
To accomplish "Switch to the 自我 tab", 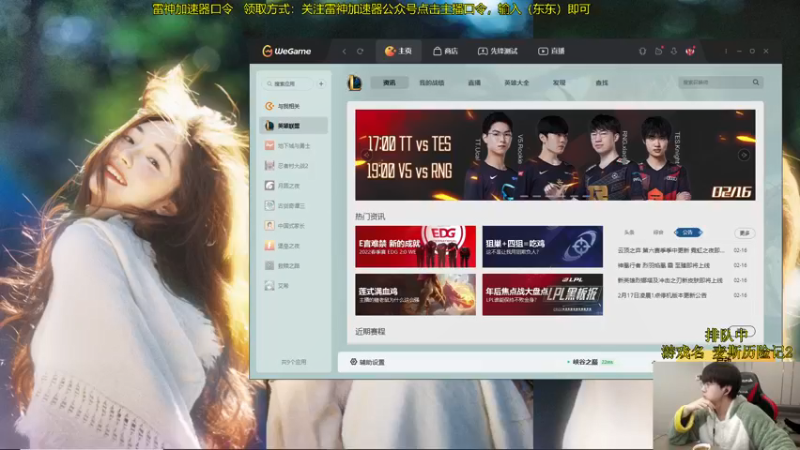I will click(602, 83).
